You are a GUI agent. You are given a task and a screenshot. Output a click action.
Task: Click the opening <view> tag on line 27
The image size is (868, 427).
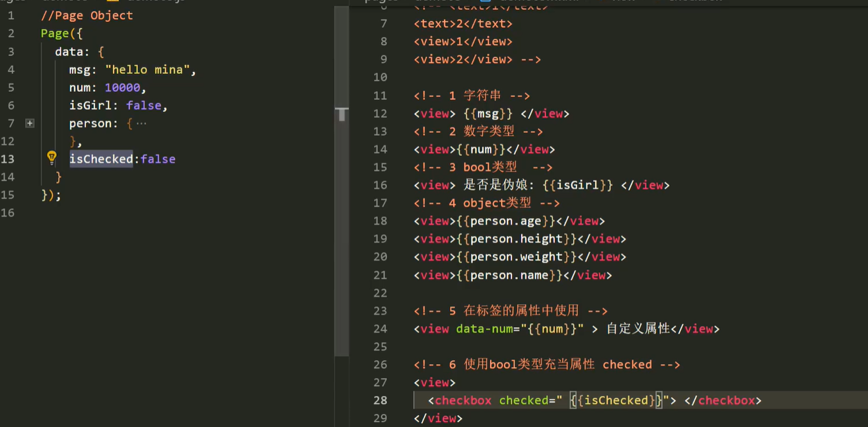coord(435,382)
